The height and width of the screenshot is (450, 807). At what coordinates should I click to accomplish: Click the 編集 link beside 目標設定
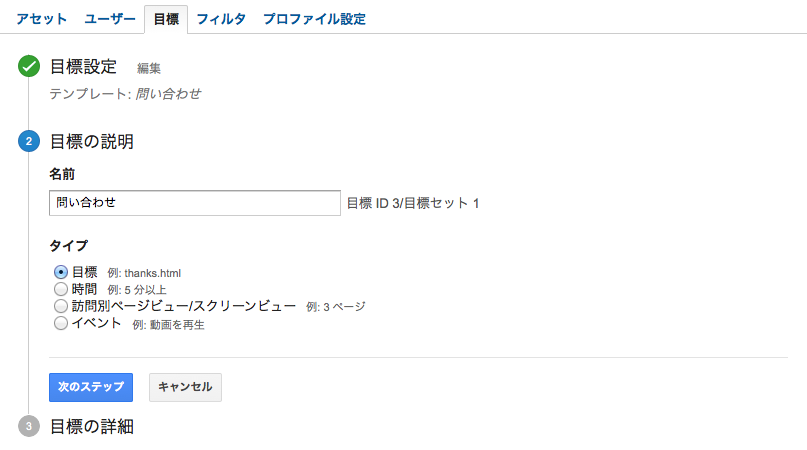point(149,69)
